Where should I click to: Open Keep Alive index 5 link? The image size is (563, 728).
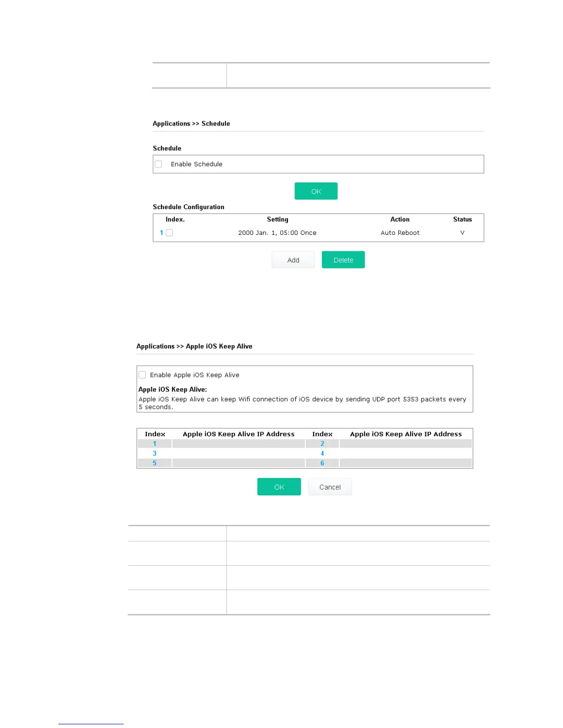[x=155, y=463]
